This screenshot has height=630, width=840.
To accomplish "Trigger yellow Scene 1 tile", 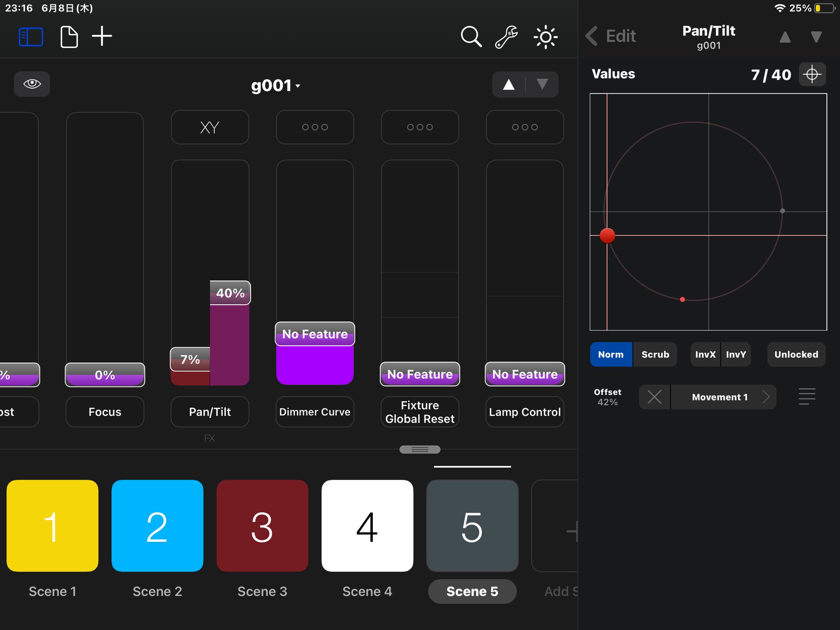I will pos(52,526).
